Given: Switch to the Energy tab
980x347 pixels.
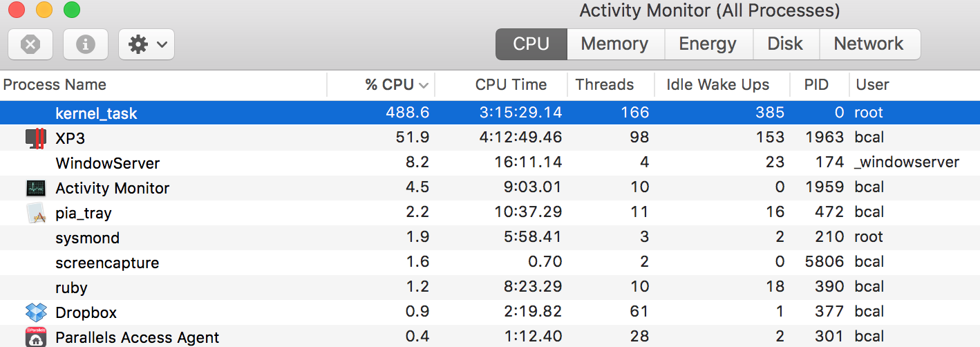Looking at the screenshot, I should tap(708, 44).
